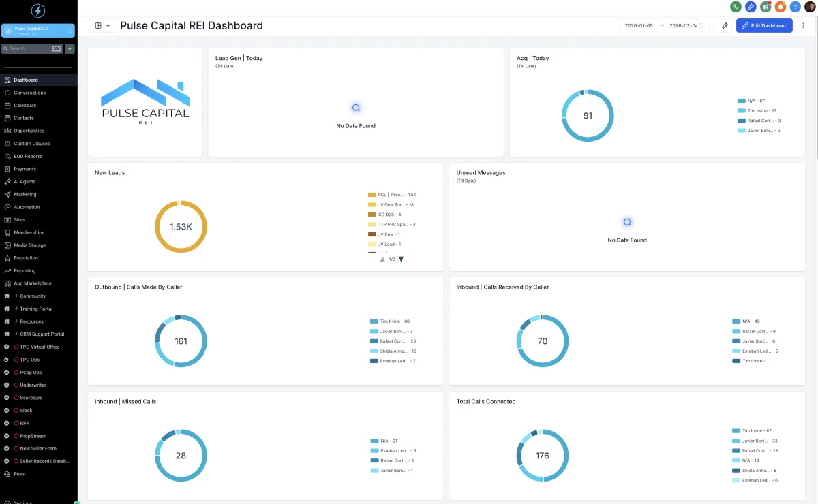
Task: Click the Automation sidebar icon
Action: 7,207
